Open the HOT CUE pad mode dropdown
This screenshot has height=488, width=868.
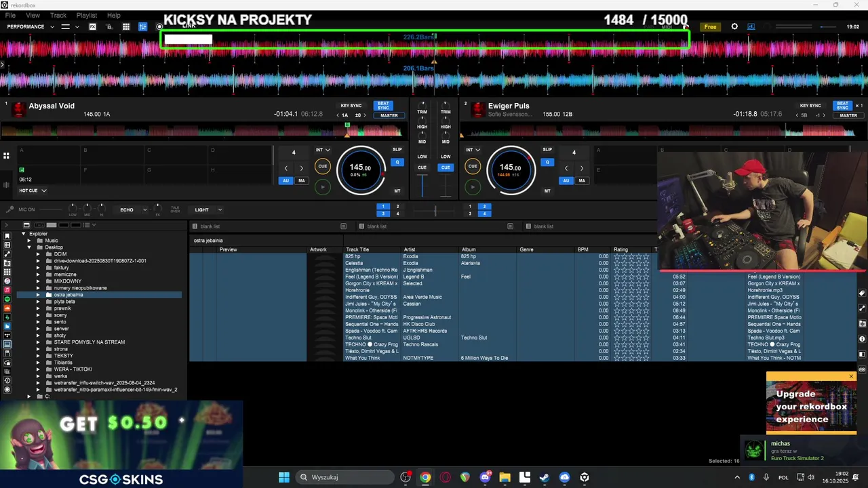point(33,190)
